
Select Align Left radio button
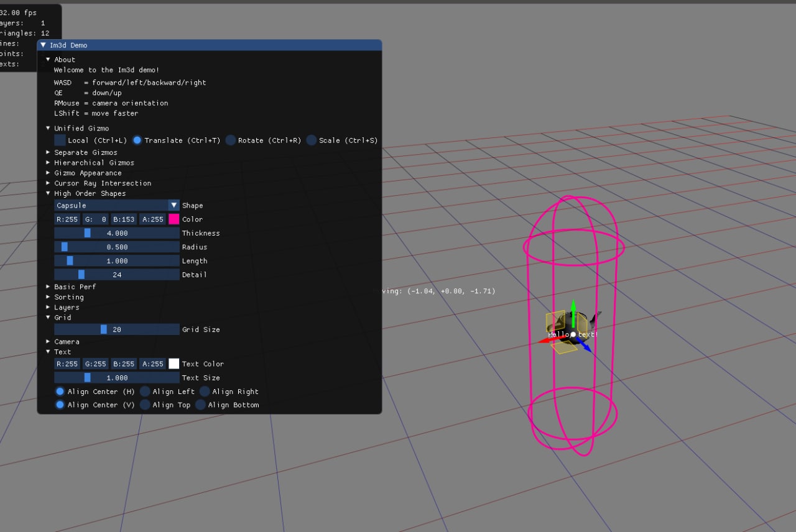(144, 392)
